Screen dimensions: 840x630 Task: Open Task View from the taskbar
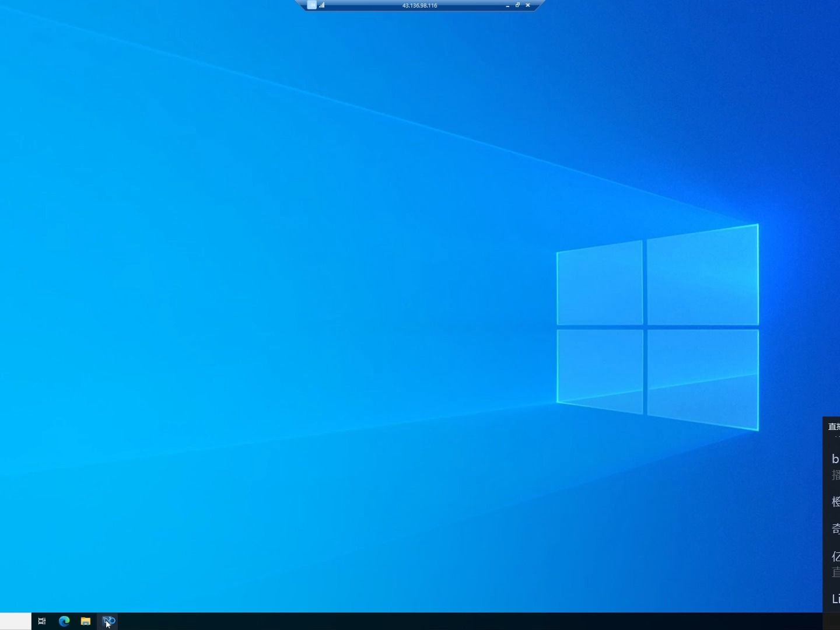pos(42,621)
